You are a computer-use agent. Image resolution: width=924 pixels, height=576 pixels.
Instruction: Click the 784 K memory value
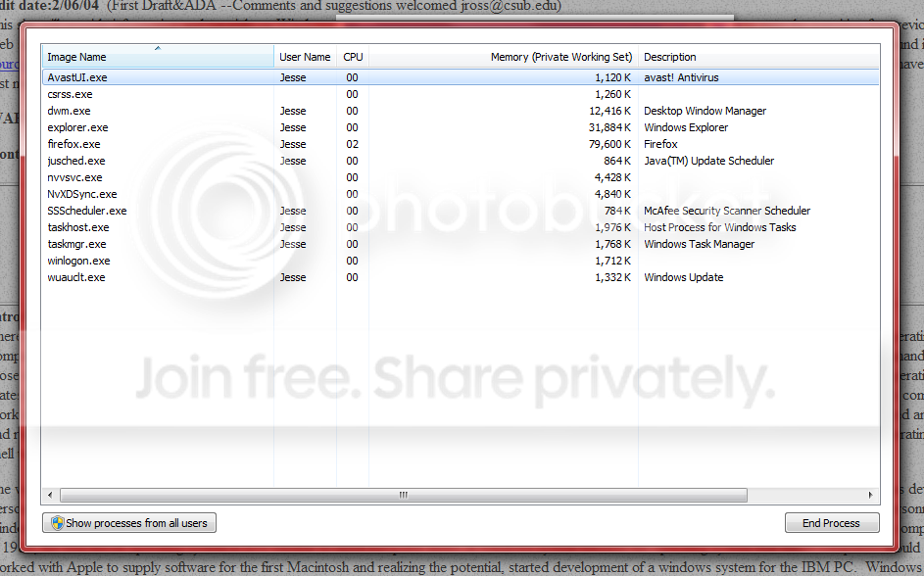(617, 211)
